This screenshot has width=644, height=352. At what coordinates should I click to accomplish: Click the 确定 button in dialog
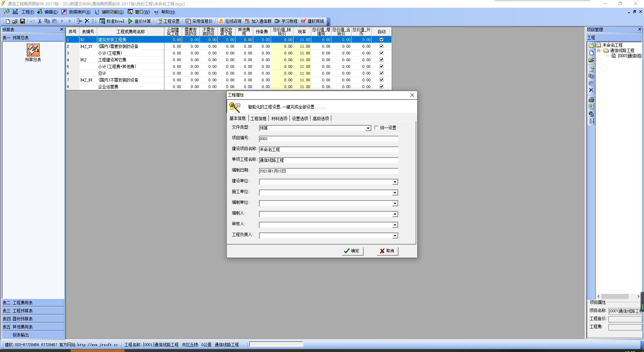coord(353,251)
